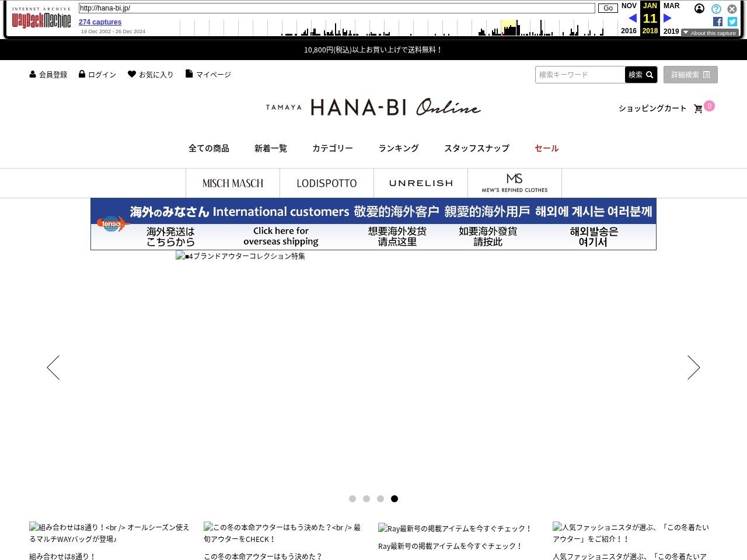Click the Wayback Machine logo
This screenshot has height=560, width=747.
41,19
